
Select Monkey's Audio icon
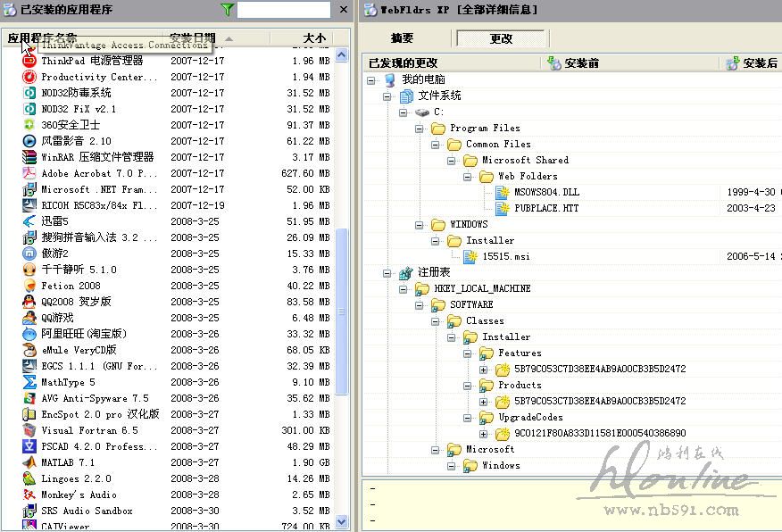coord(29,495)
